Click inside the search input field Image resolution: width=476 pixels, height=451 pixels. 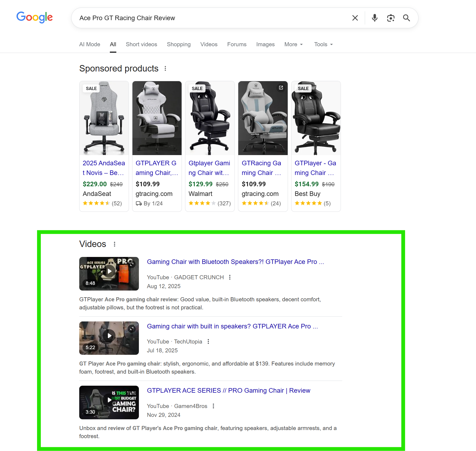188,18
